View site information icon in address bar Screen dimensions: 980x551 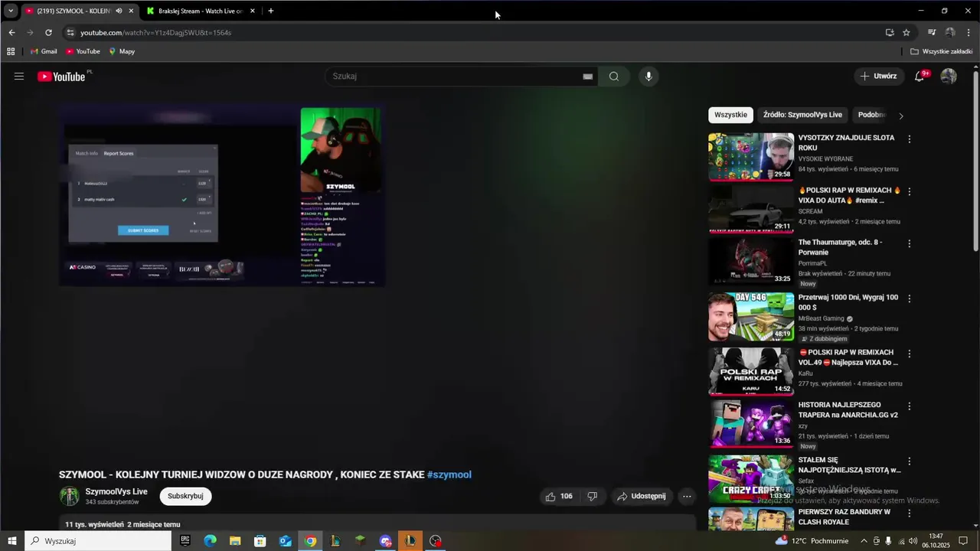(70, 33)
